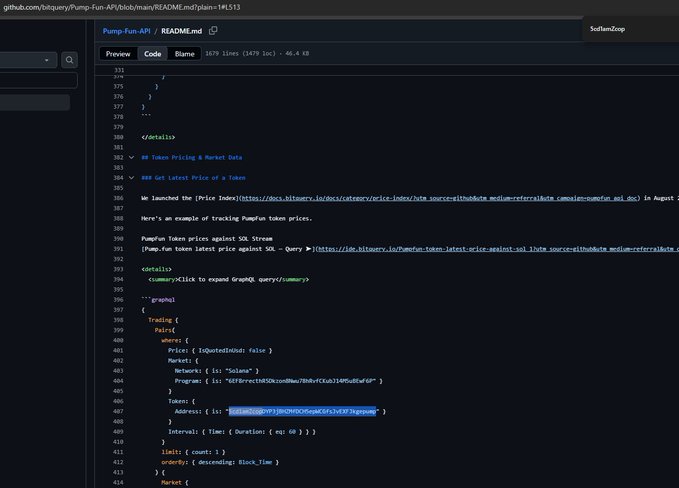Click 'PumpFun Token prices against SOL Stream' line
This screenshot has width=679, height=488.
207,239
